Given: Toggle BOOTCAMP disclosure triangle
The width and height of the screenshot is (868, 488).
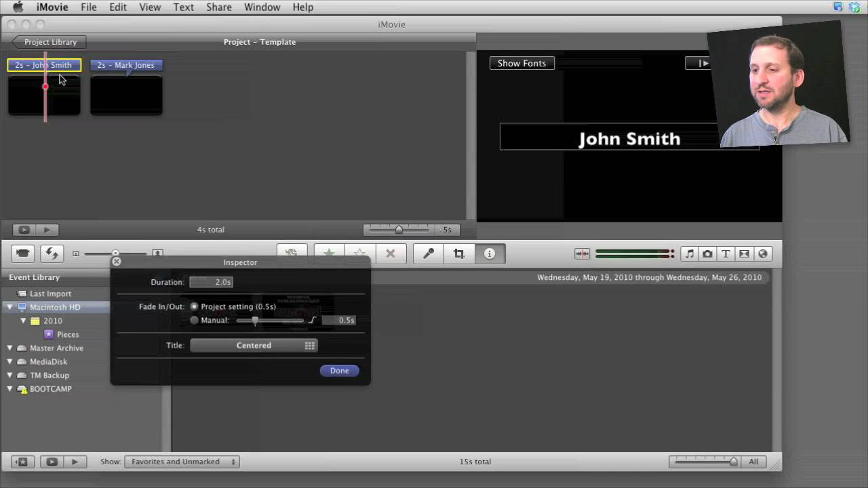Looking at the screenshot, I should pyautogui.click(x=9, y=388).
